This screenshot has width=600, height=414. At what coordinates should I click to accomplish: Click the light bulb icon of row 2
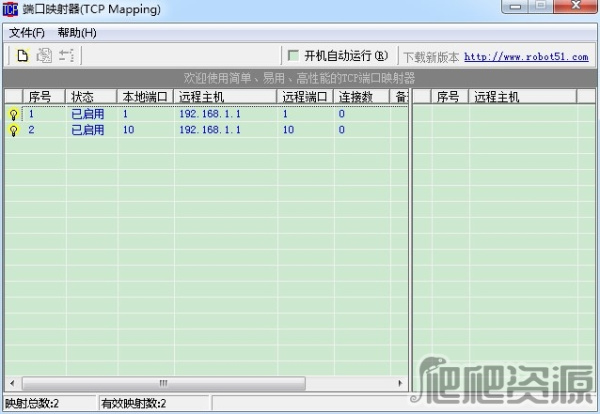click(13, 130)
